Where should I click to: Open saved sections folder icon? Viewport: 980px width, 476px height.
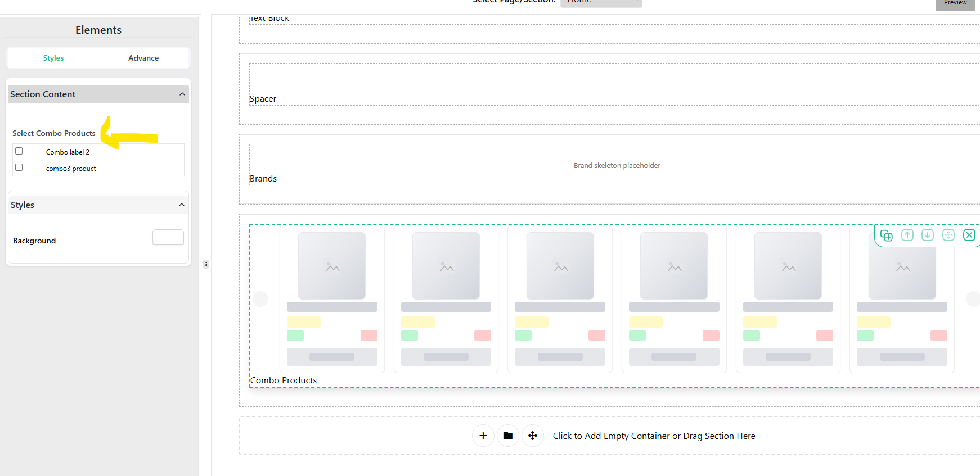(x=508, y=436)
